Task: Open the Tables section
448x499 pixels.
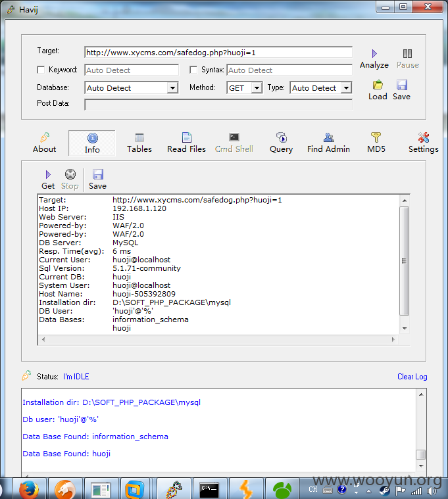Action: [139, 143]
